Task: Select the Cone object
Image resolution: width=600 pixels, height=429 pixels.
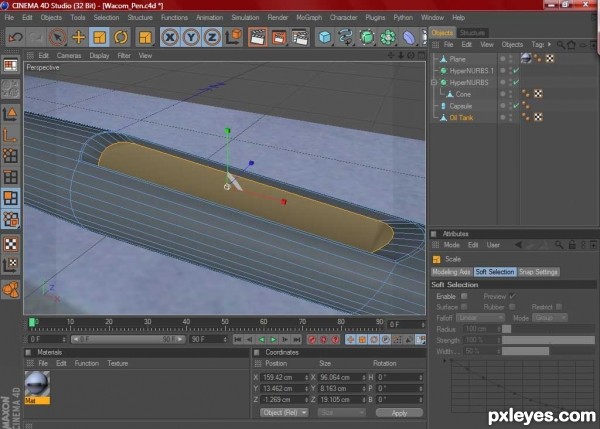Action: [x=463, y=94]
